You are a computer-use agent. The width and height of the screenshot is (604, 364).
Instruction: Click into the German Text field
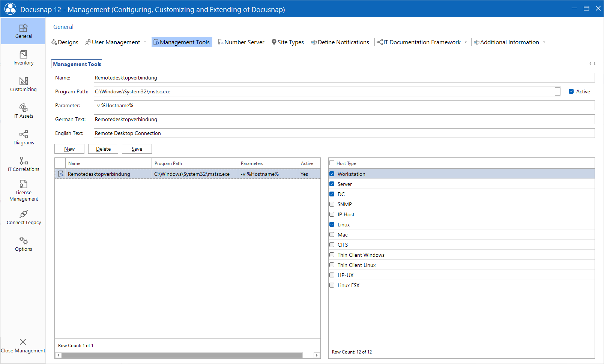tap(344, 119)
